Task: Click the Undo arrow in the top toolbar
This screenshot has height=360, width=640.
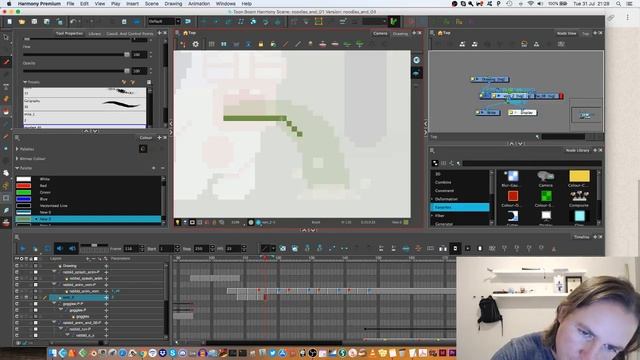Action: coord(73,21)
